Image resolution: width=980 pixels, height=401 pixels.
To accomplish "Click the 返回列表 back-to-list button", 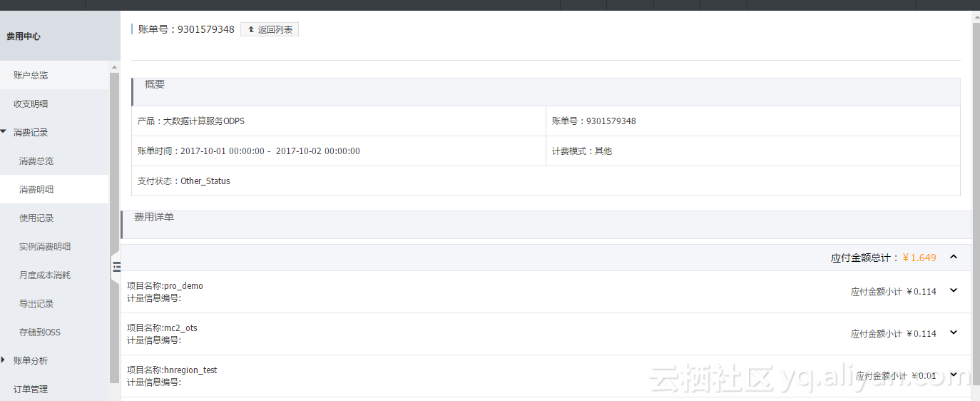I will [x=270, y=29].
